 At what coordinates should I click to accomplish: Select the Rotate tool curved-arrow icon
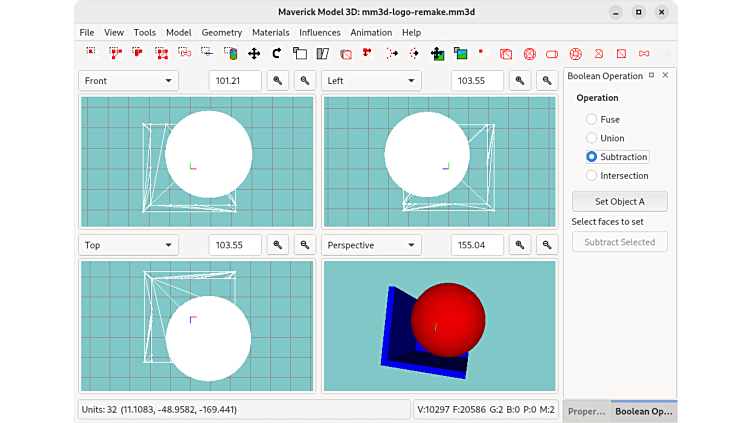[277, 53]
